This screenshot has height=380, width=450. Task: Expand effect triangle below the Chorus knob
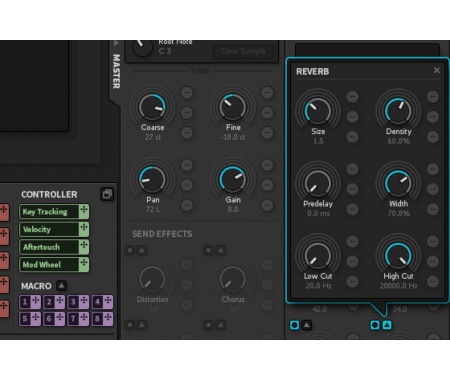220,325
